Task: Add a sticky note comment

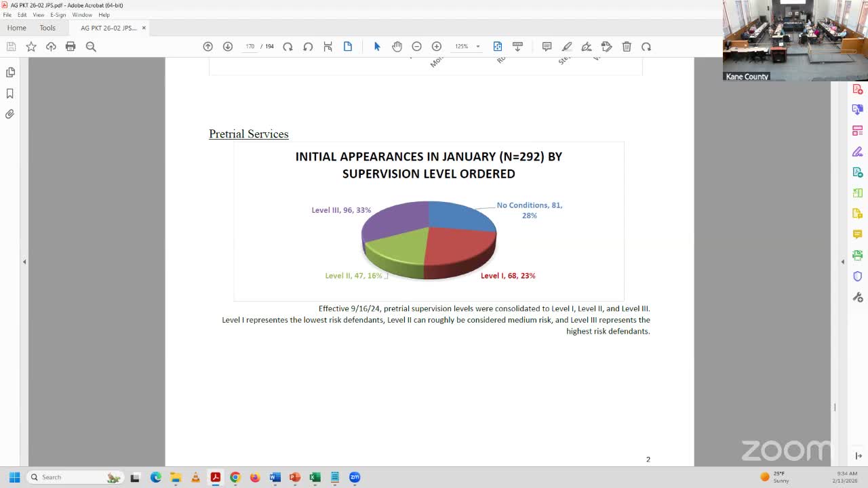Action: pos(547,47)
